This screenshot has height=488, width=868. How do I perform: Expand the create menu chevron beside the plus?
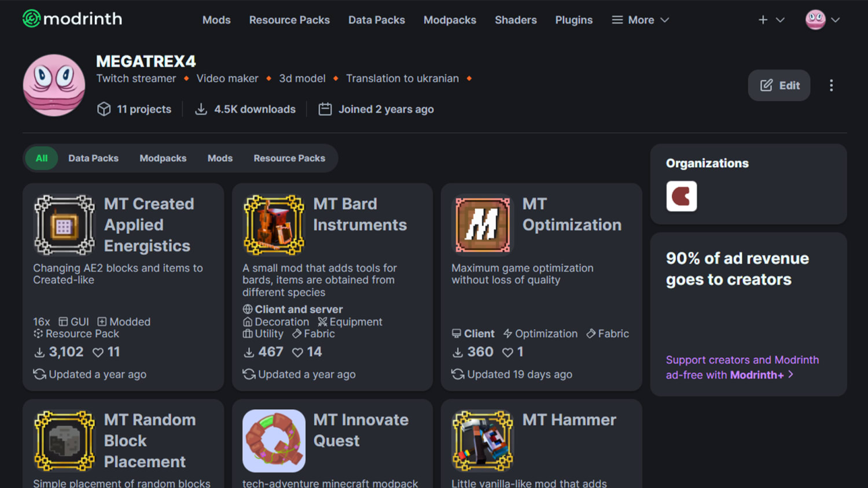pos(780,20)
